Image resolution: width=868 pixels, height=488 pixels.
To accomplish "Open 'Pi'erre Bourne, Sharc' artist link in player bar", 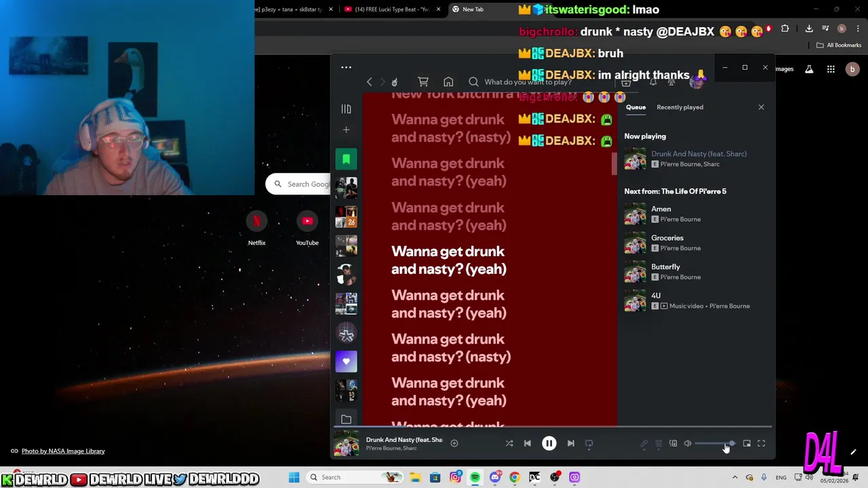I will click(391, 449).
